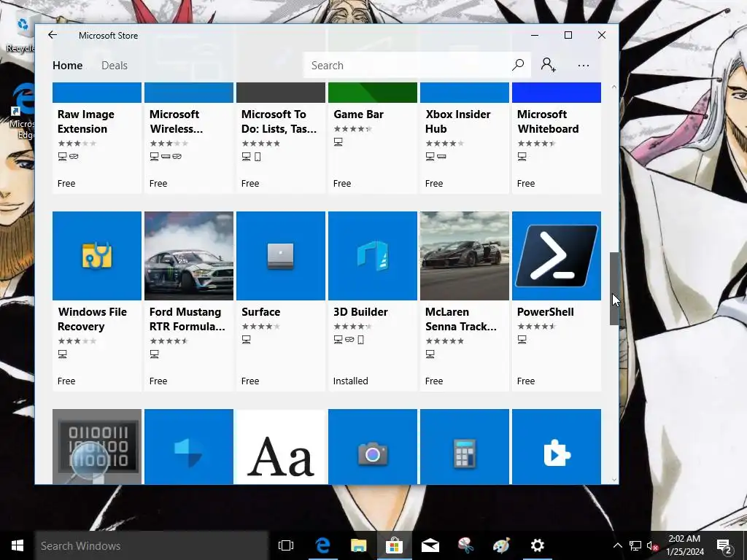Click the scrollbar down arrow
747x560 pixels.
pyautogui.click(x=614, y=480)
